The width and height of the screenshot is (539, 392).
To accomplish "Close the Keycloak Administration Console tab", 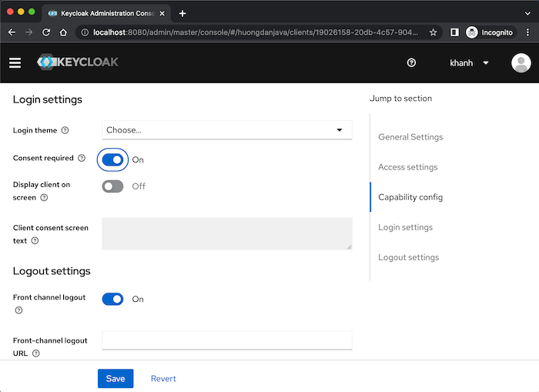I will coord(162,13).
